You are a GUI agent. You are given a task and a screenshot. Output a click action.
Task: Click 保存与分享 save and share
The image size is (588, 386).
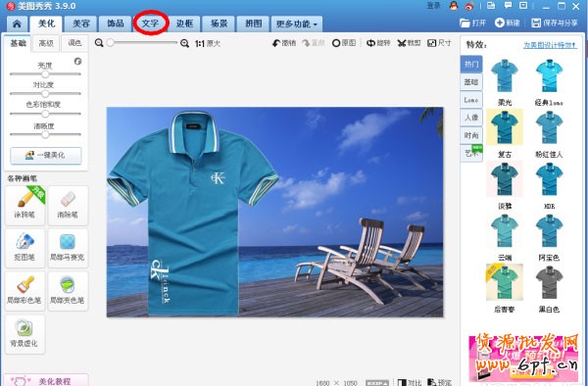[555, 24]
